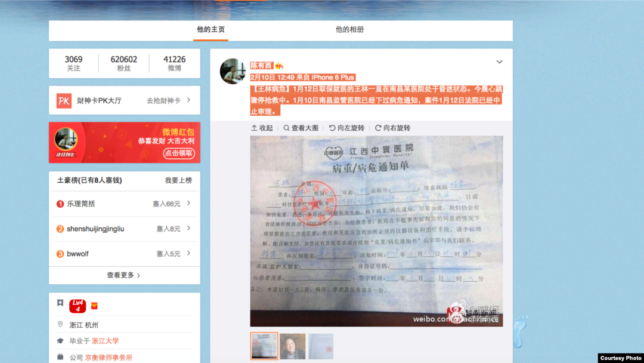Select the second thumbnail showing a man

click(293, 346)
